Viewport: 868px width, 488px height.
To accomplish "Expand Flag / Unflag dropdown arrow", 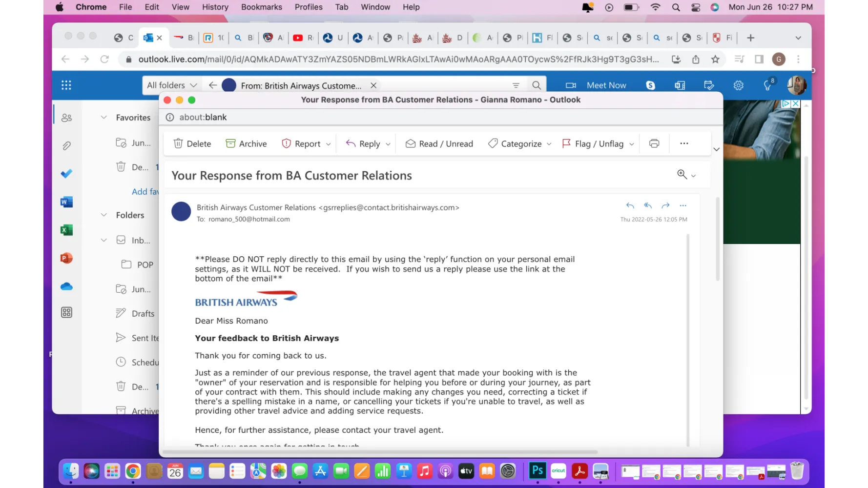I will point(632,144).
